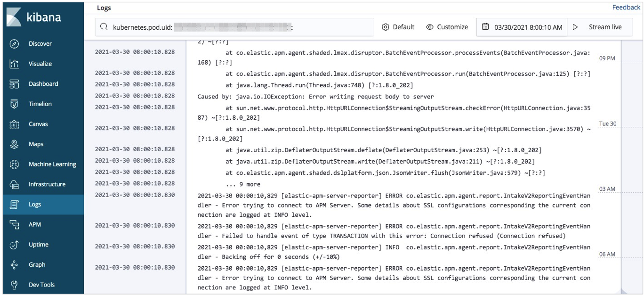Click the Logs page title

tap(104, 8)
